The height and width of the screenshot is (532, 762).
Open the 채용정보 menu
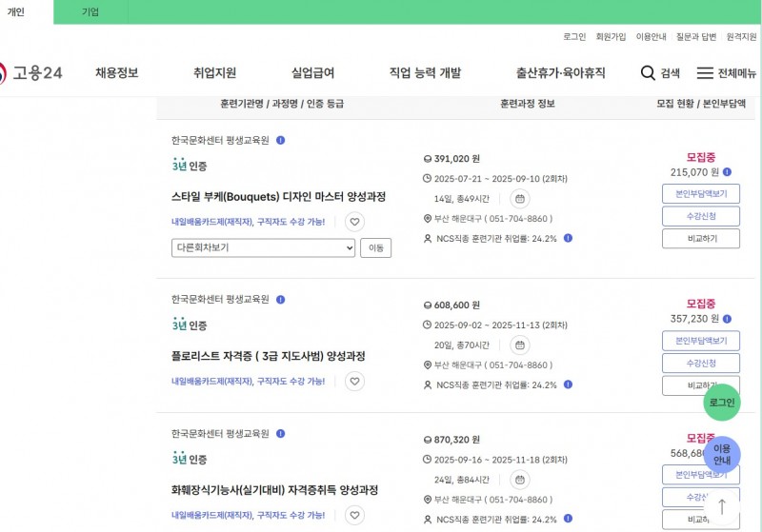[x=116, y=73]
